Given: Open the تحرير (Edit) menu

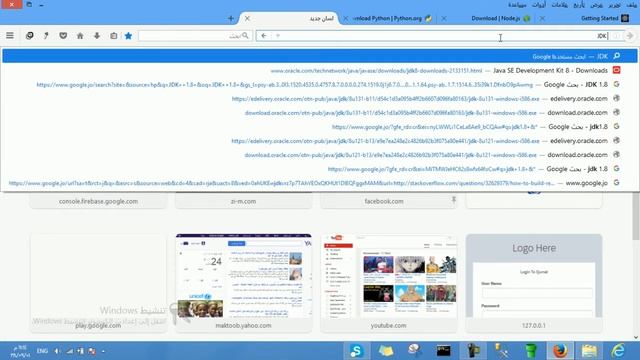Looking at the screenshot, I should click(x=614, y=5).
